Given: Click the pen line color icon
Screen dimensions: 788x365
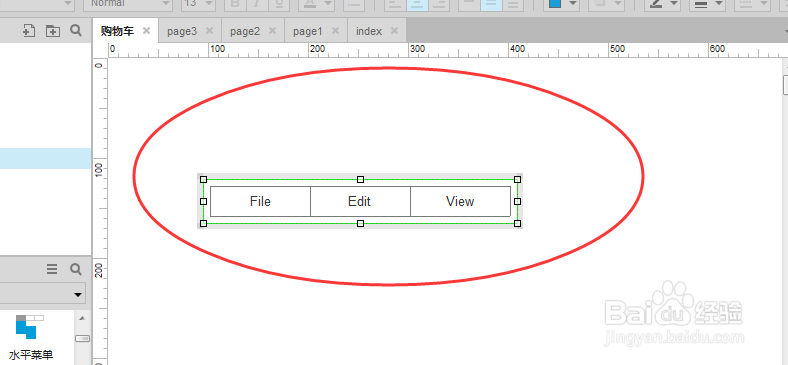Looking at the screenshot, I should coord(656,4).
